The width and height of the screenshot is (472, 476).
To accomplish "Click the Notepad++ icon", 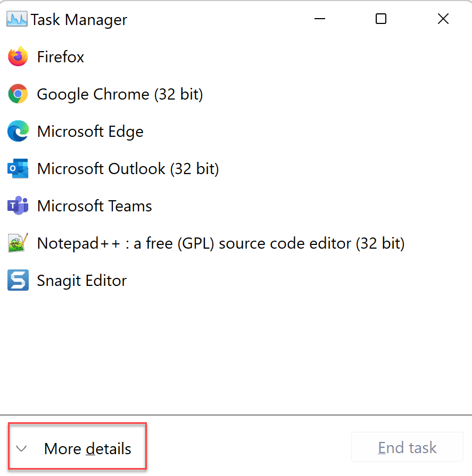I will tap(18, 243).
